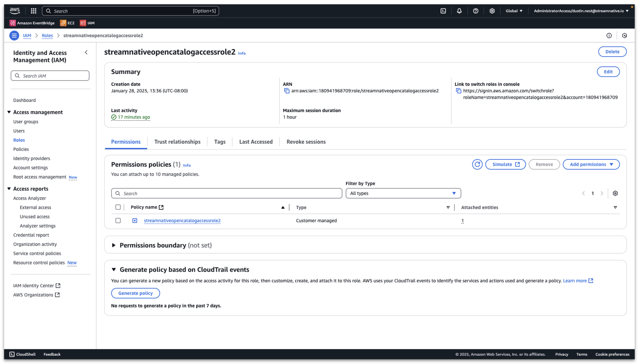
Task: Open the CloudShell icon in the top bar
Action: click(x=443, y=11)
